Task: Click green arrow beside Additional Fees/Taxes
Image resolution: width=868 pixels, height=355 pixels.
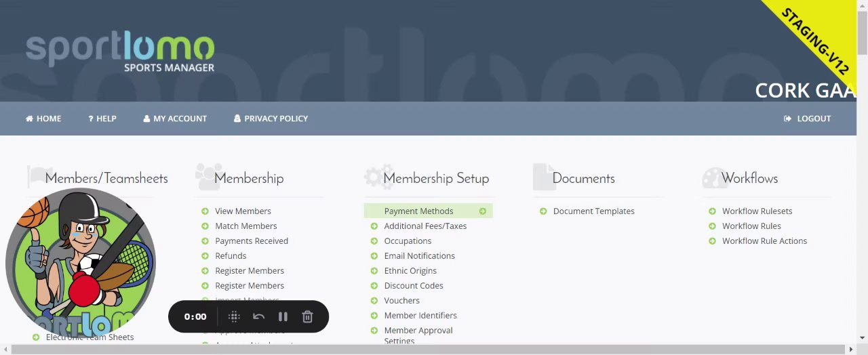Action: point(374,226)
